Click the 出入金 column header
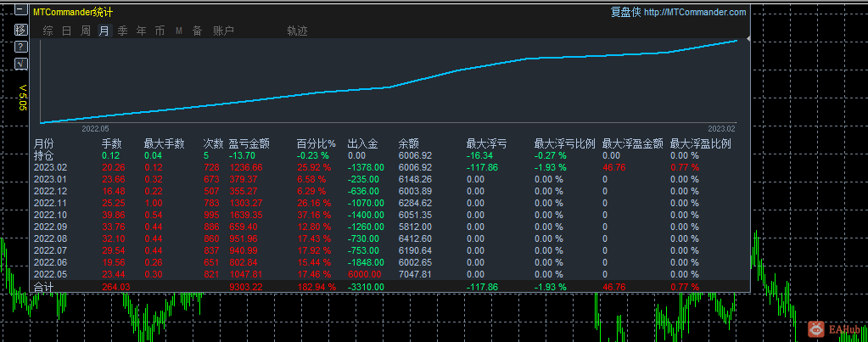Screen dimensions: 868x342 tap(362, 144)
